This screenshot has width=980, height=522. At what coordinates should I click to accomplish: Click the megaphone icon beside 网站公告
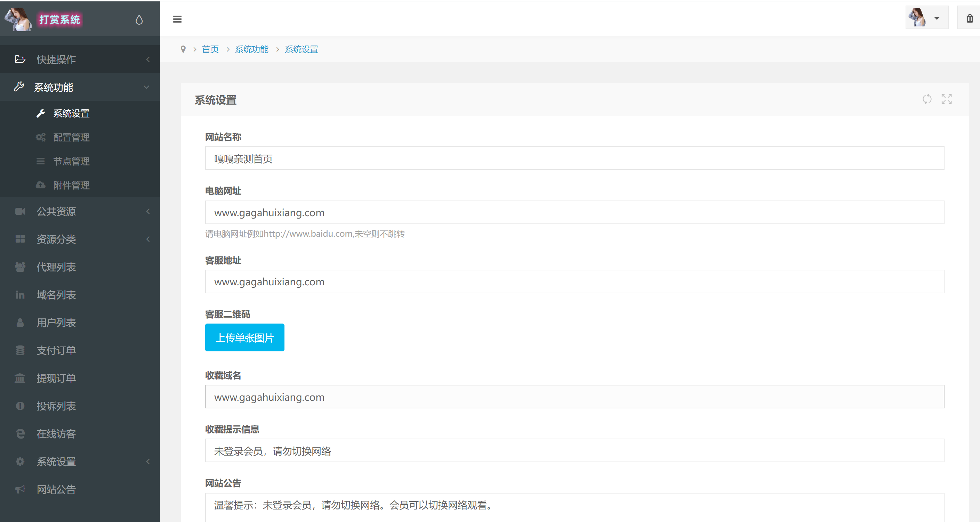pos(20,489)
